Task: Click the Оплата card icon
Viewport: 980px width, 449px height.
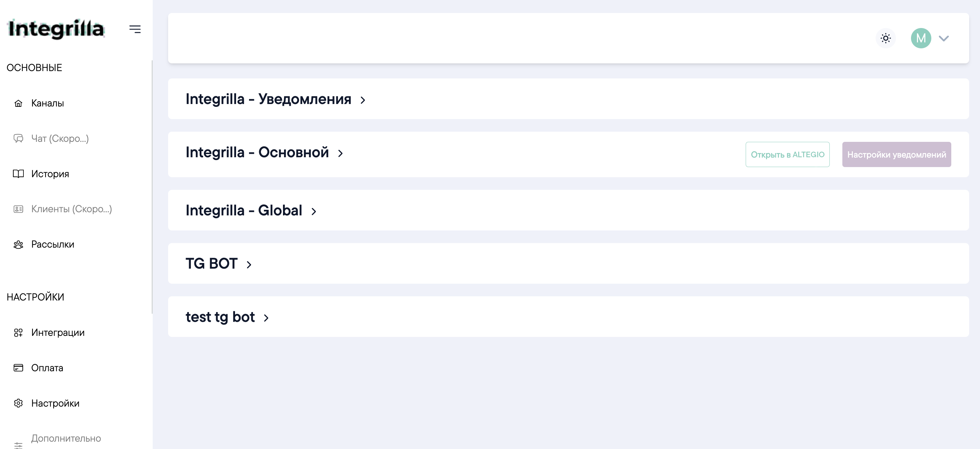Action: click(x=18, y=368)
